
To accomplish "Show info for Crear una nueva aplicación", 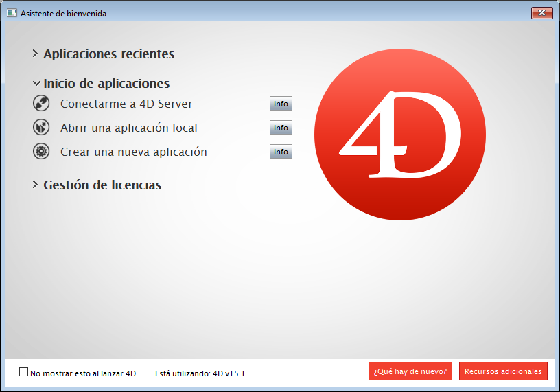I will [x=281, y=152].
